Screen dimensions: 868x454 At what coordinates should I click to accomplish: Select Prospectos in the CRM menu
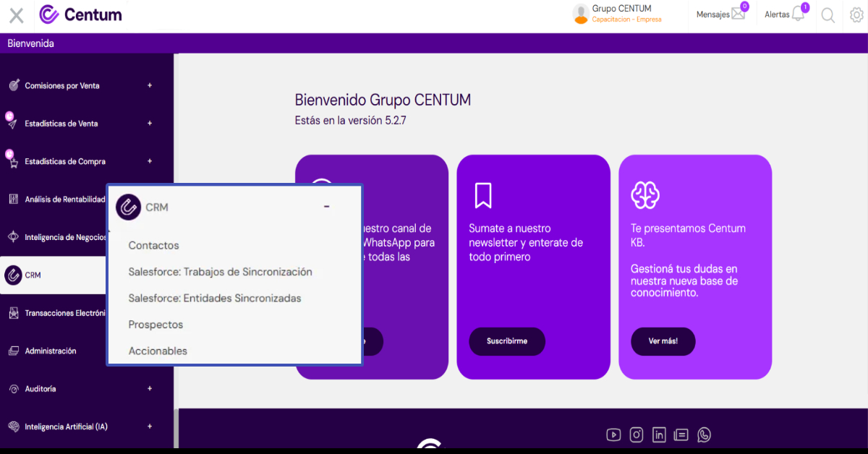[x=156, y=325]
